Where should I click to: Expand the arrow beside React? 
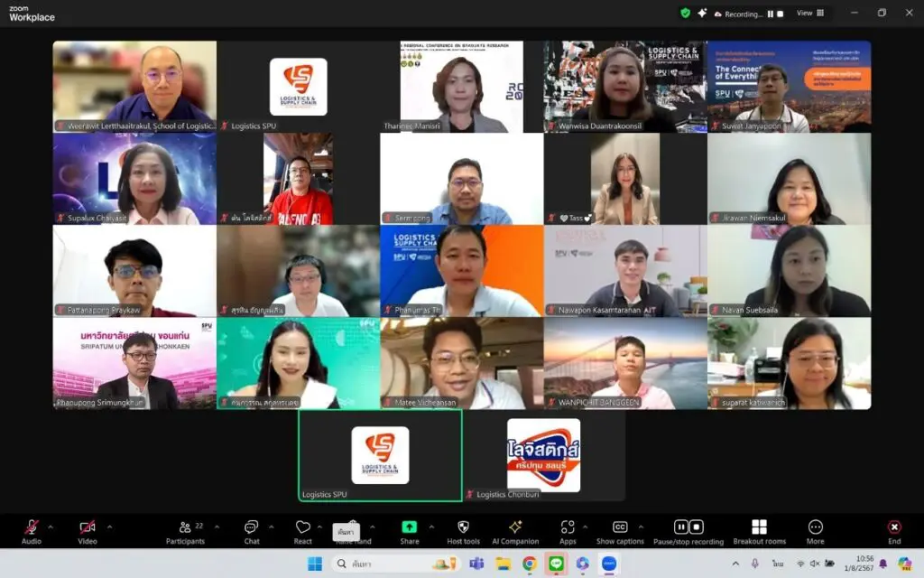[x=319, y=527]
